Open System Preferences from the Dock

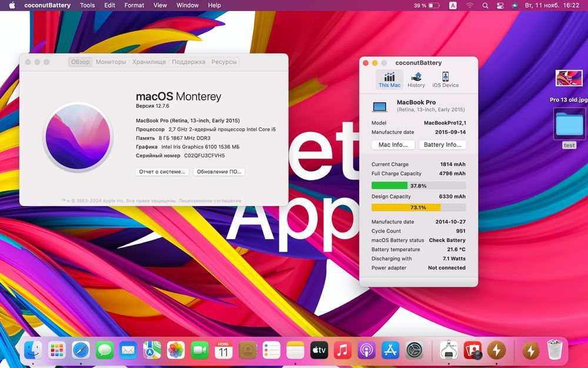(415, 351)
